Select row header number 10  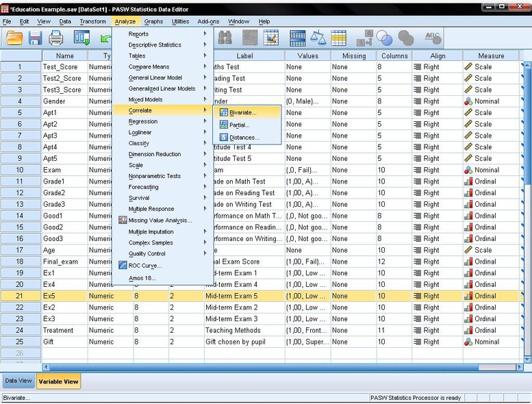[x=21, y=170]
